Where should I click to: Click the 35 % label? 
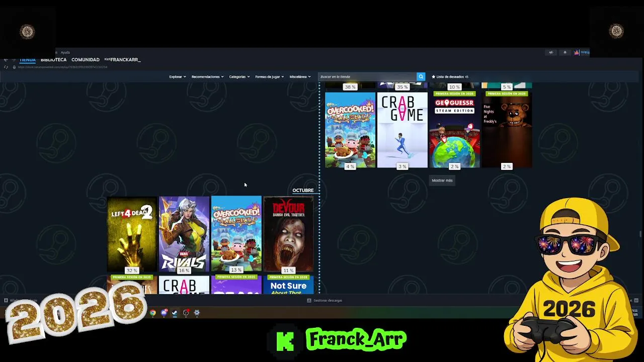click(x=403, y=87)
